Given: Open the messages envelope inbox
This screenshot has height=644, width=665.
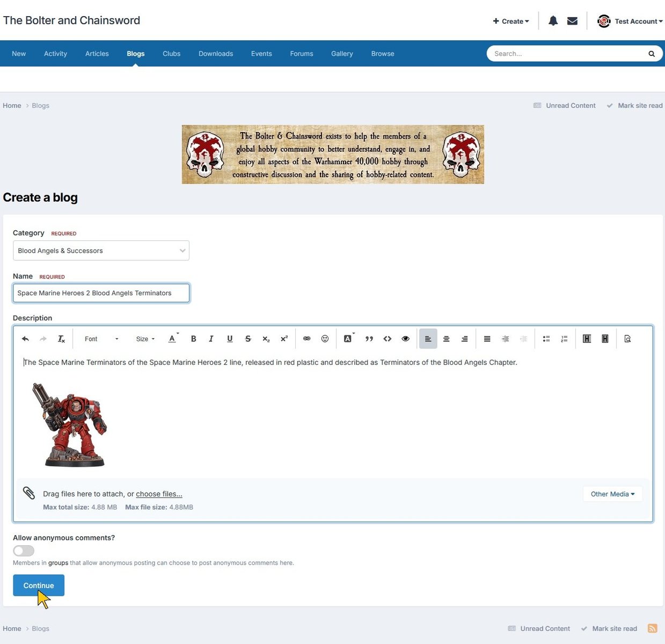Looking at the screenshot, I should [572, 21].
